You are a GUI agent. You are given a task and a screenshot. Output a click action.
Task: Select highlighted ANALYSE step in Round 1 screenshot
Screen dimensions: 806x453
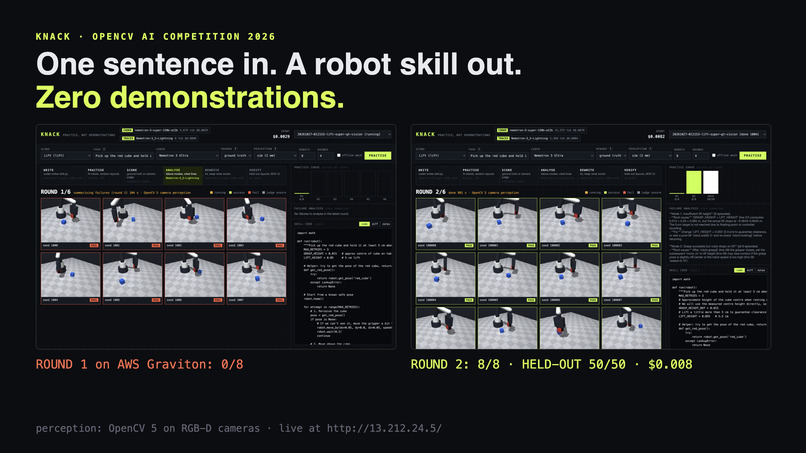pyautogui.click(x=183, y=175)
